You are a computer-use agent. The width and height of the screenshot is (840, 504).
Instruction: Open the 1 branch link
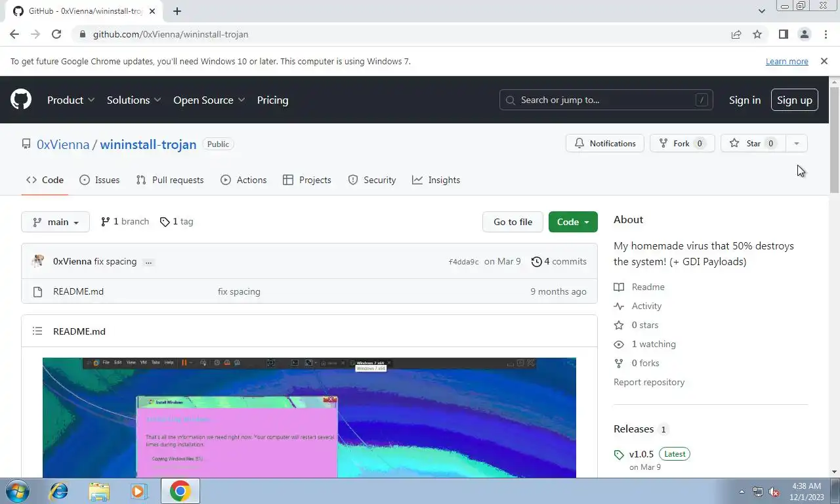click(125, 222)
